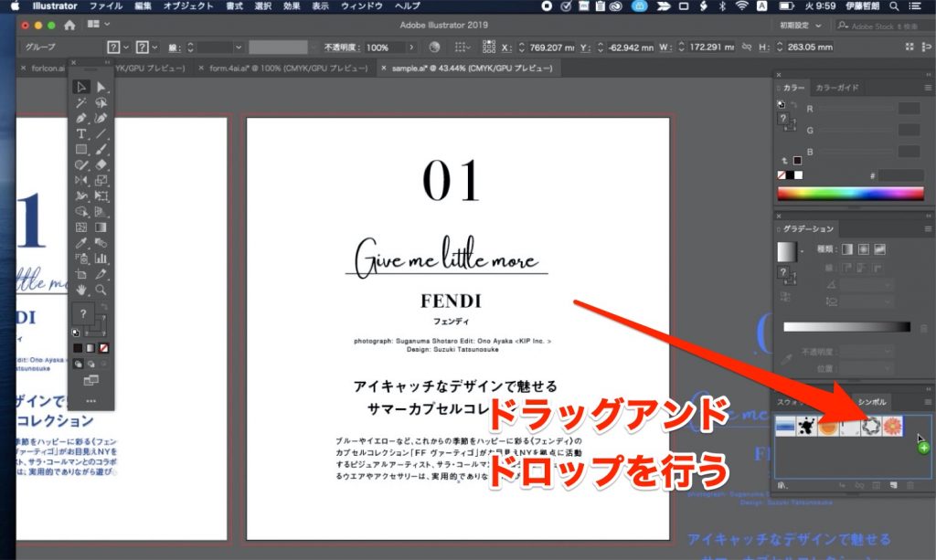Image resolution: width=936 pixels, height=560 pixels.
Task: Open Symbols panel options menu
Action: 927,402
